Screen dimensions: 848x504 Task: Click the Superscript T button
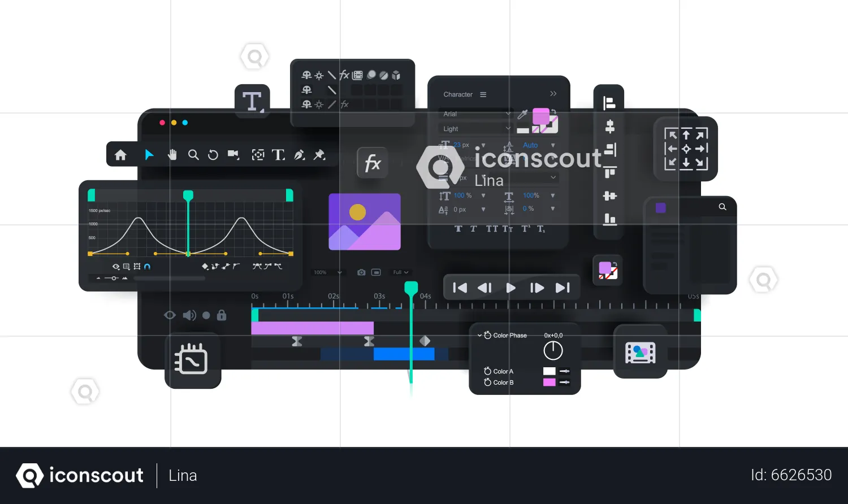point(526,228)
